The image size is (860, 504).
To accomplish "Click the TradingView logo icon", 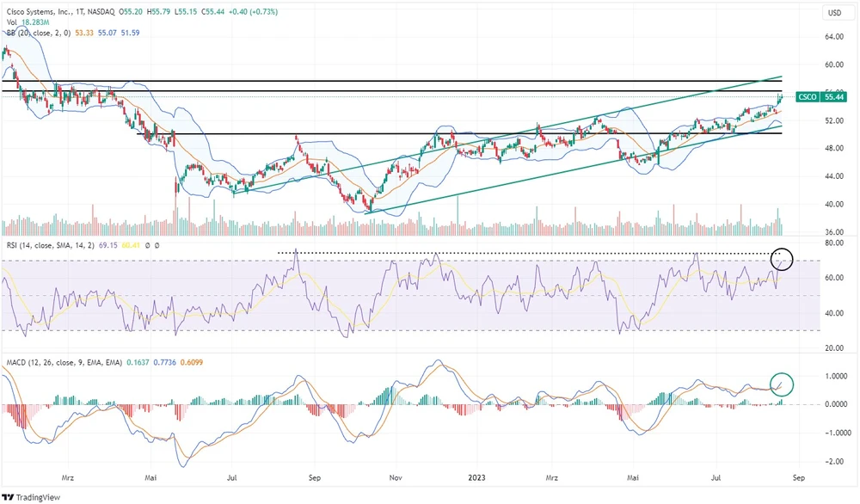I will pos(10,496).
